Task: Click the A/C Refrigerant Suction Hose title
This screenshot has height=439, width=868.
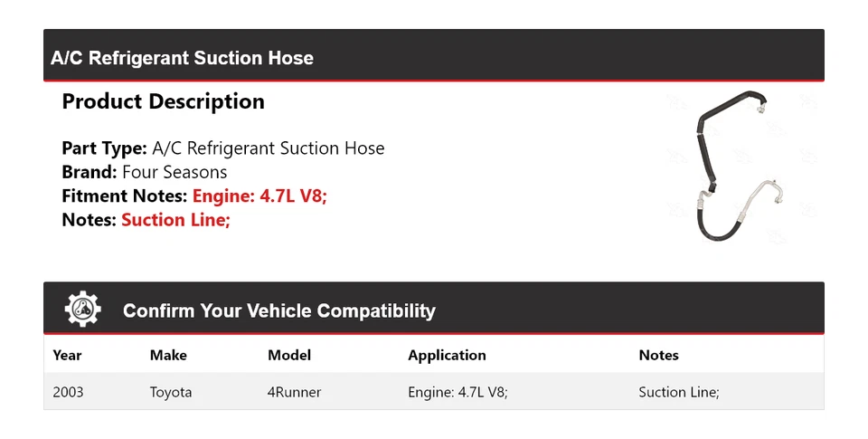Action: tap(182, 58)
